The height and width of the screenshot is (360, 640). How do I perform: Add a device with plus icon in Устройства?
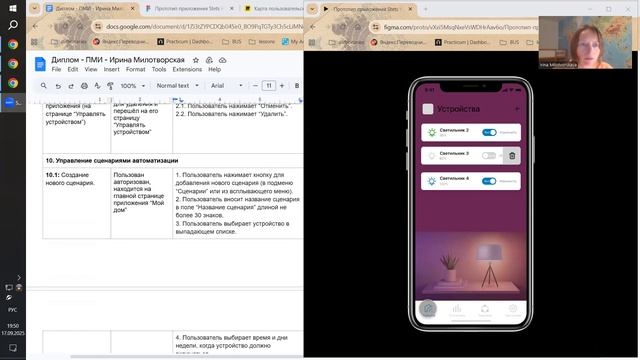(x=517, y=109)
